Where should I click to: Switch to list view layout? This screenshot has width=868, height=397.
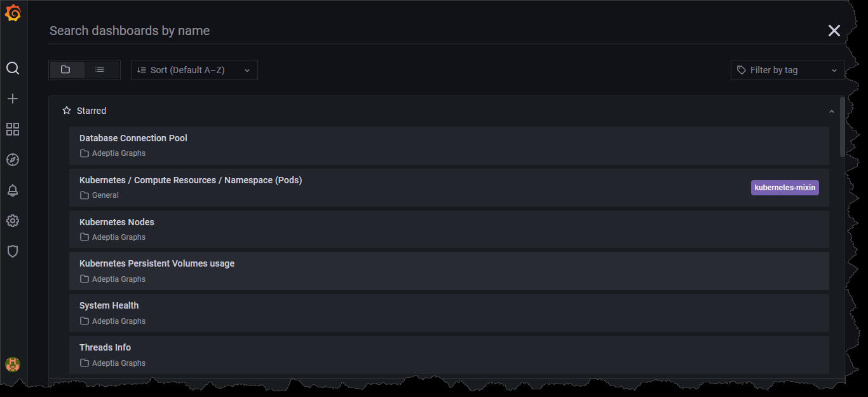tap(100, 70)
